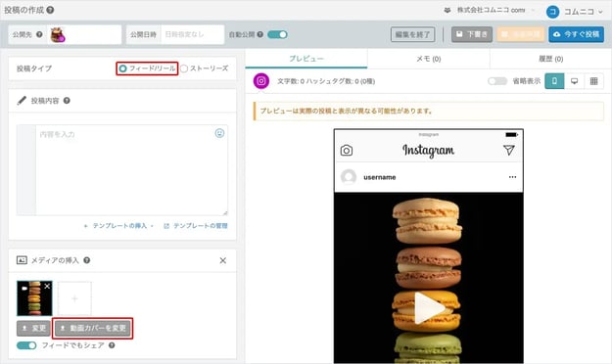Switch to the プレビュー tab

click(306, 59)
